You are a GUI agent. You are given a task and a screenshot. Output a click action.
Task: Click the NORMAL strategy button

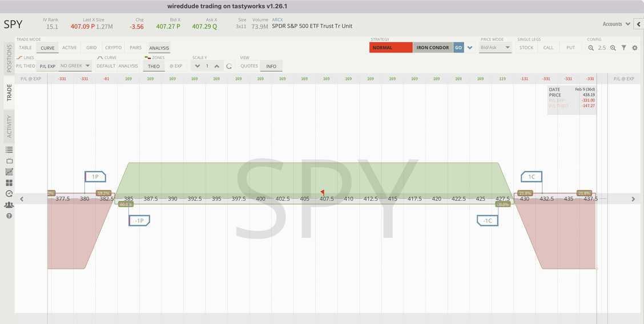(x=391, y=47)
